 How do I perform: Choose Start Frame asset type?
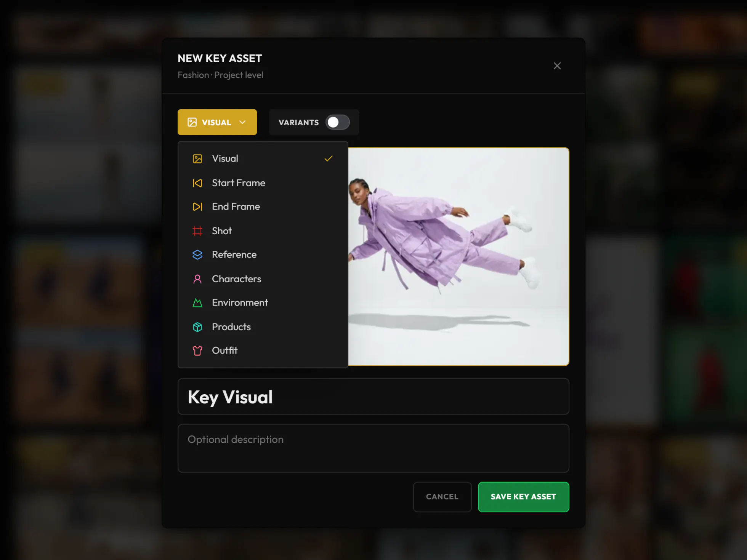pyautogui.click(x=263, y=183)
